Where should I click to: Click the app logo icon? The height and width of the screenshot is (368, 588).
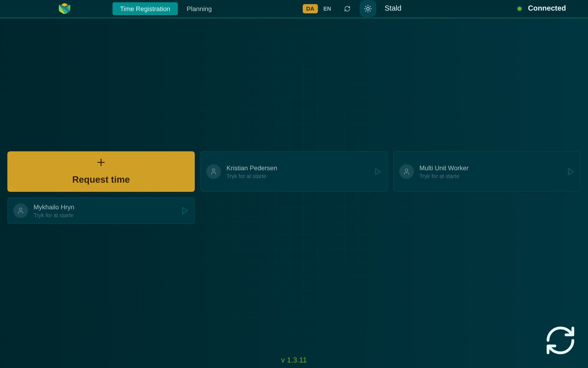[x=64, y=8]
